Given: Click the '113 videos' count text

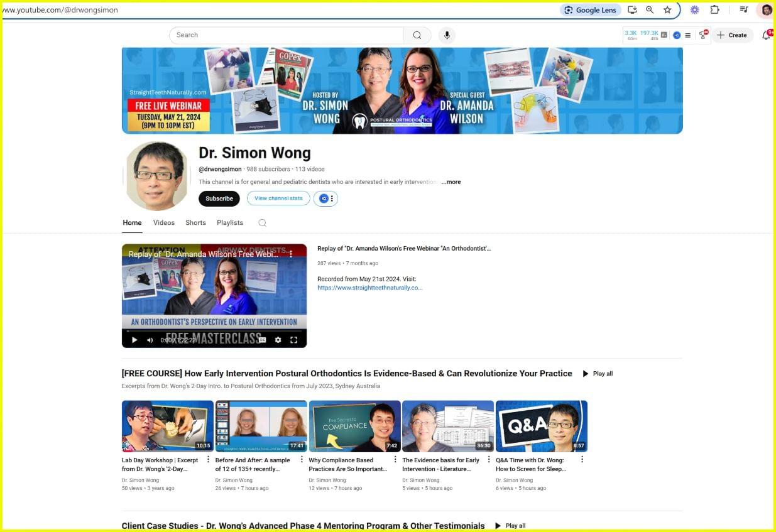Looking at the screenshot, I should point(310,169).
